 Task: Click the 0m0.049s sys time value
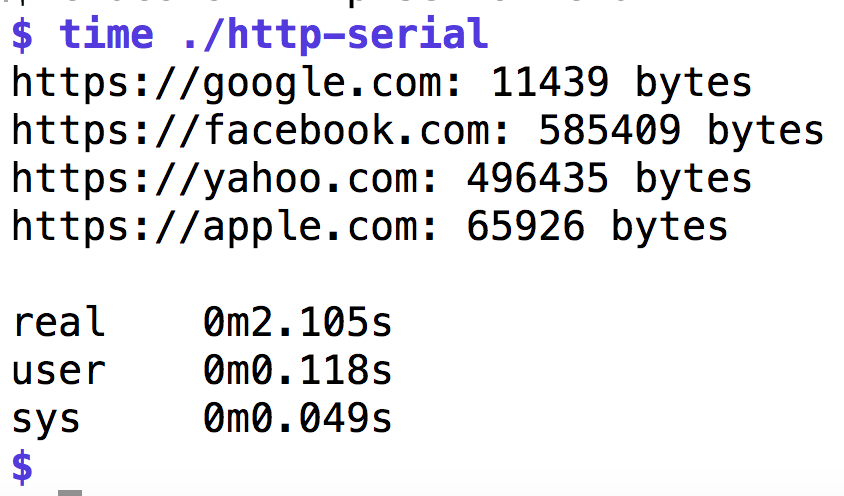pyautogui.click(x=298, y=419)
